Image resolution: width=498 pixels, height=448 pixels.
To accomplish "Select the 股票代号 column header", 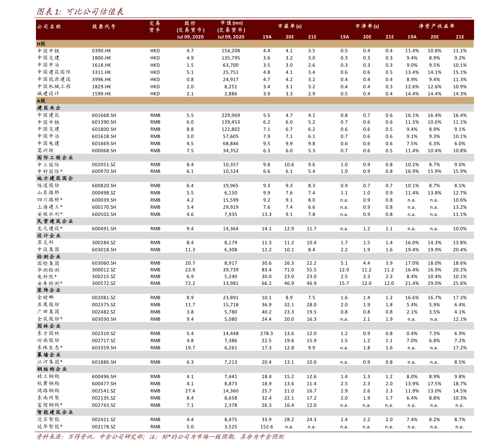I will point(104,27).
